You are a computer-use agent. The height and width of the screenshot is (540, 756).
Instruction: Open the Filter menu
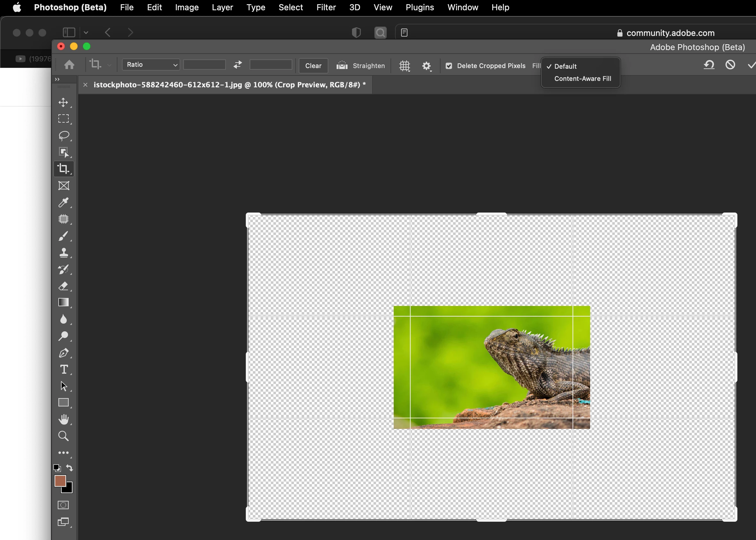coord(326,7)
